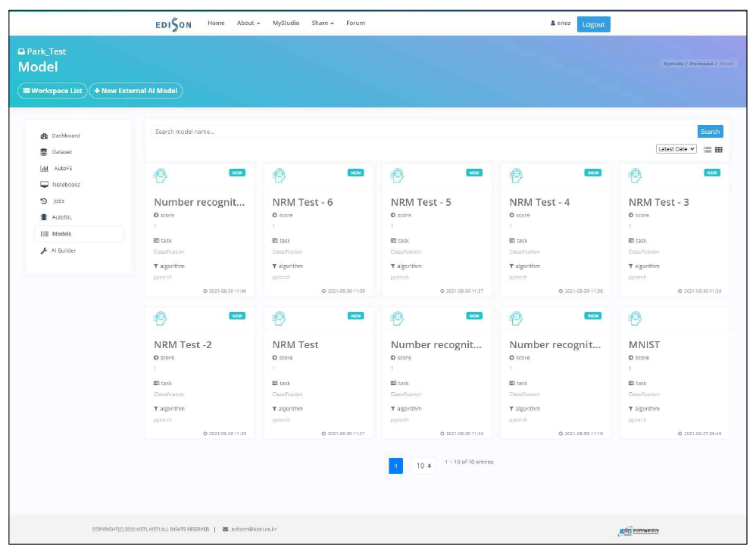Screen dimensions: 756x551
Task: Open the NRM Test - 4 model card
Action: (539, 202)
